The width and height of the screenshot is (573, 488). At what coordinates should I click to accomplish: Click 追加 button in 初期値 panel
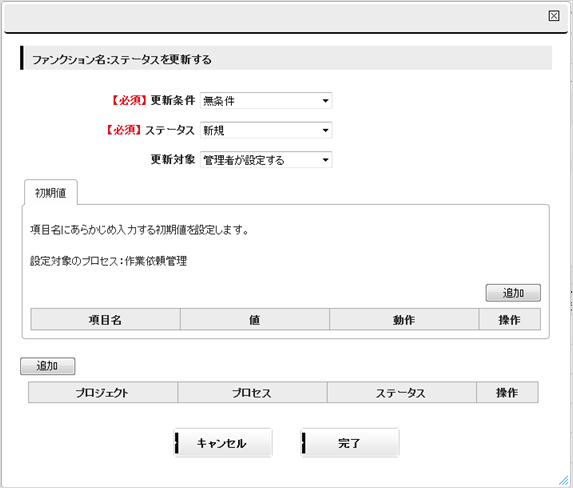(513, 293)
